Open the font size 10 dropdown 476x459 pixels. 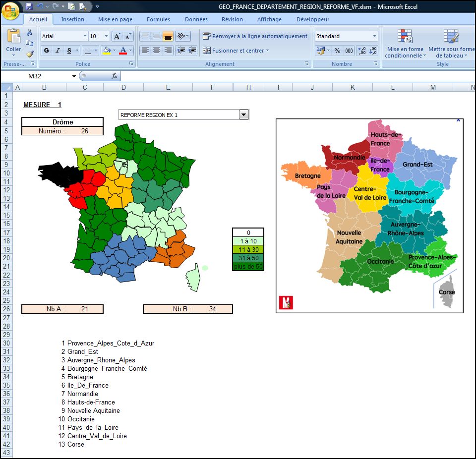click(x=106, y=36)
